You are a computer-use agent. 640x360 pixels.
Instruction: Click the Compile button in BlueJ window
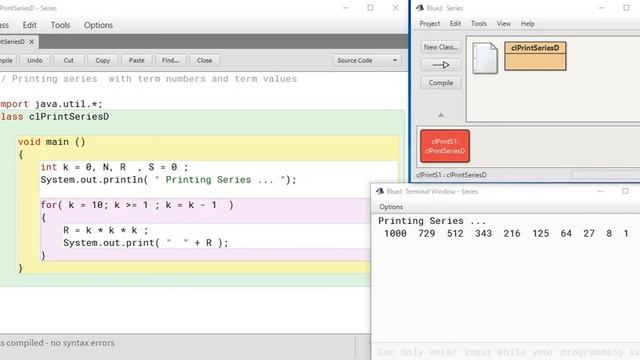click(x=441, y=83)
